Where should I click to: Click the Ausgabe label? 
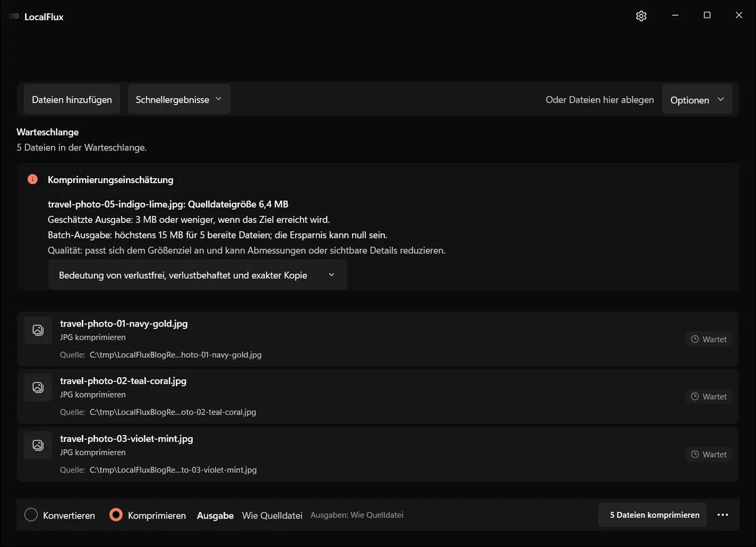click(215, 516)
